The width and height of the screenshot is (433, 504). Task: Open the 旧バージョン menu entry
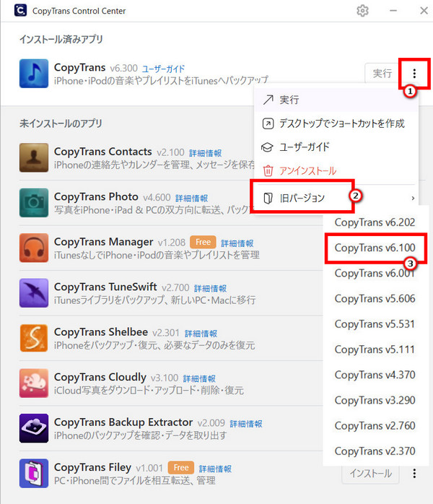click(x=336, y=198)
